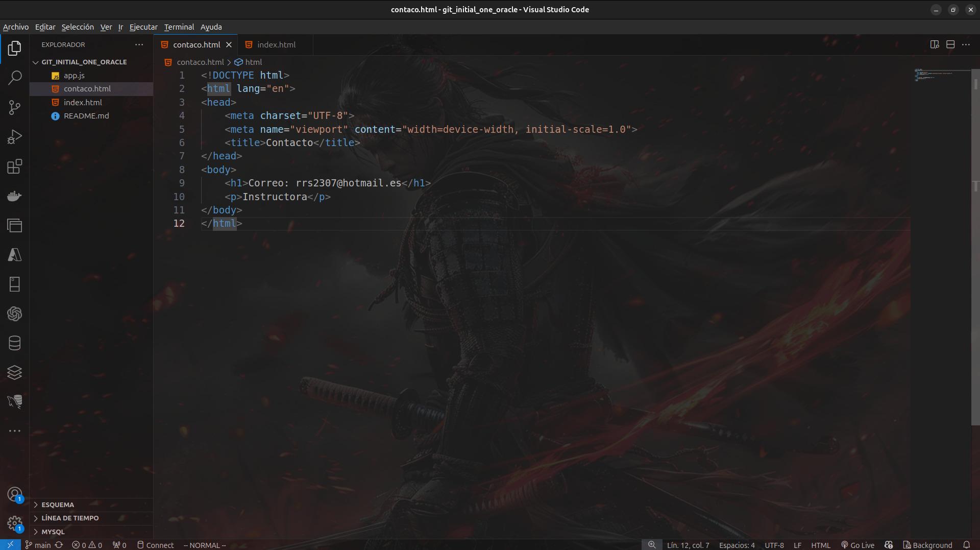
Task: Open the Extensions view icon
Action: pyautogui.click(x=14, y=166)
